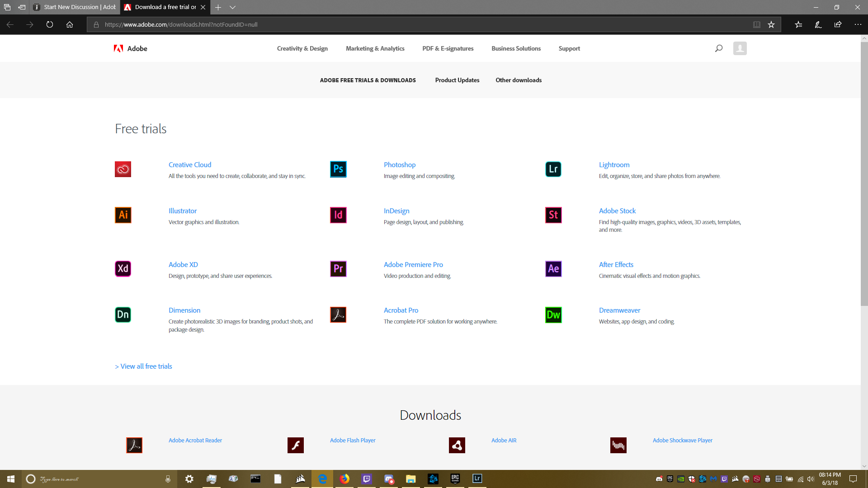This screenshot has width=868, height=488.
Task: Open the Adobe Flash Player download link
Action: [353, 441]
